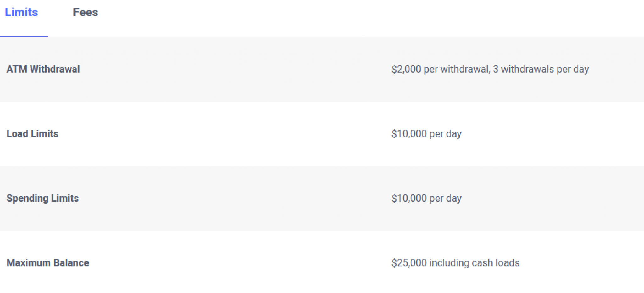Click the "$10,000" amount in Load Limits row
This screenshot has width=644, height=293.
[x=409, y=134]
